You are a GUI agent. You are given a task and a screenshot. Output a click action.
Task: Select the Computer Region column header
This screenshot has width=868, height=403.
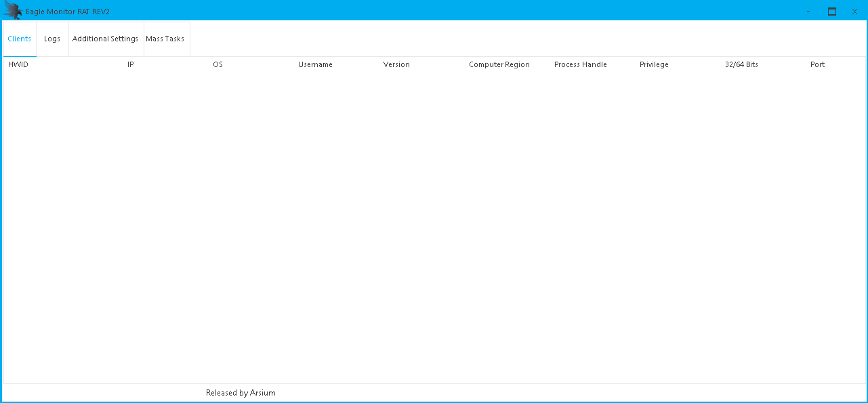[499, 64]
